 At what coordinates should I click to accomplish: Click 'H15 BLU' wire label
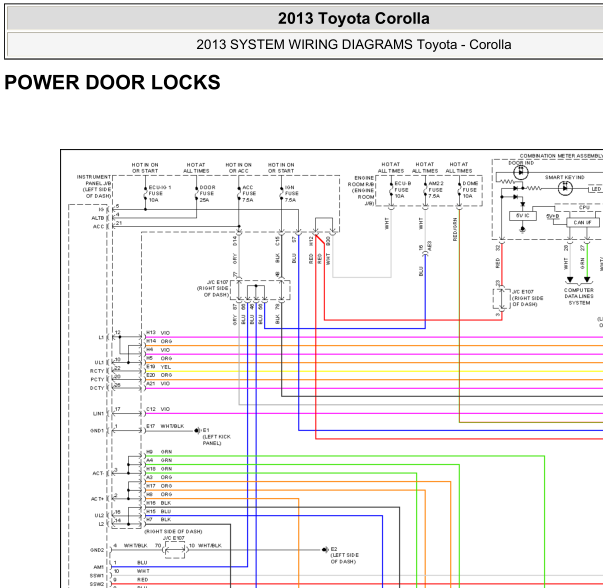click(x=158, y=511)
